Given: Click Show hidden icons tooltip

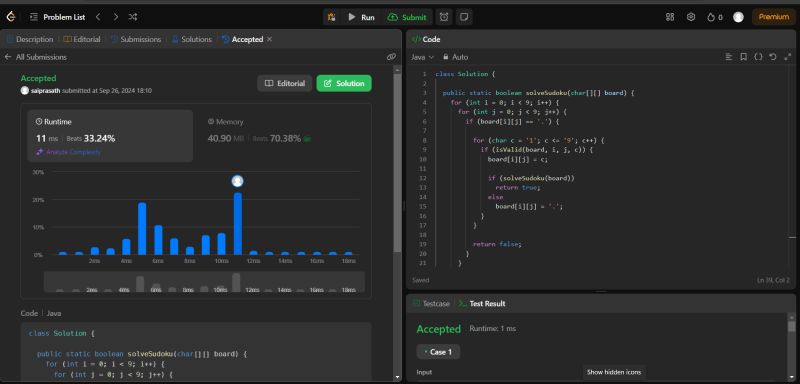Looking at the screenshot, I should [614, 372].
